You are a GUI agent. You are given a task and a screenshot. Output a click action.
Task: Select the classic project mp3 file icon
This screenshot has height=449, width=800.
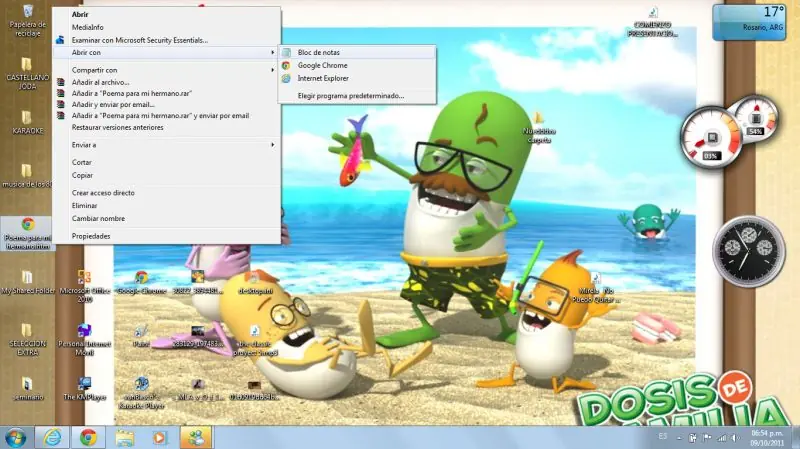255,340
